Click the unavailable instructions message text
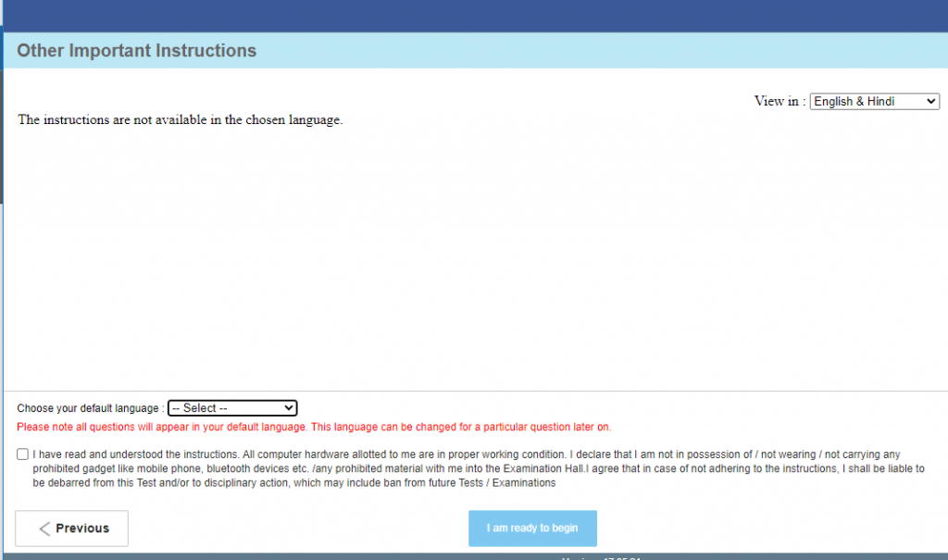948x560 pixels. tap(180, 119)
